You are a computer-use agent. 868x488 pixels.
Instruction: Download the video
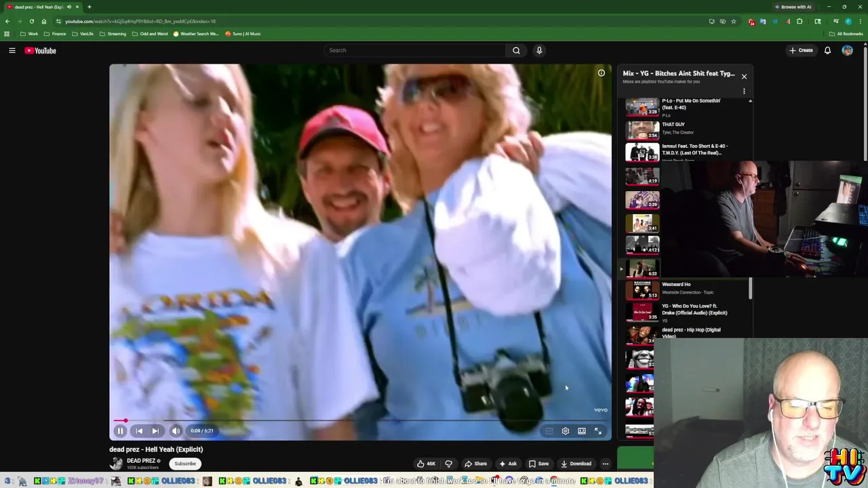click(x=576, y=464)
